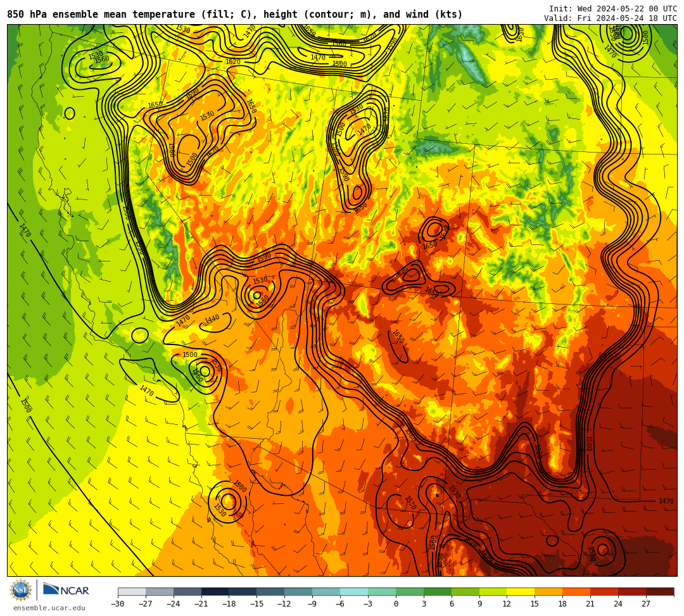Click the -3 colorbar tick label
The width and height of the screenshot is (684, 616).
[368, 604]
